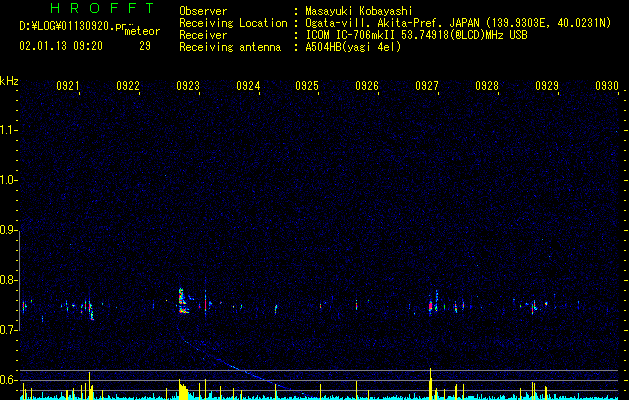Click the 0926 time marker
The height and width of the screenshot is (400, 629).
(x=367, y=86)
